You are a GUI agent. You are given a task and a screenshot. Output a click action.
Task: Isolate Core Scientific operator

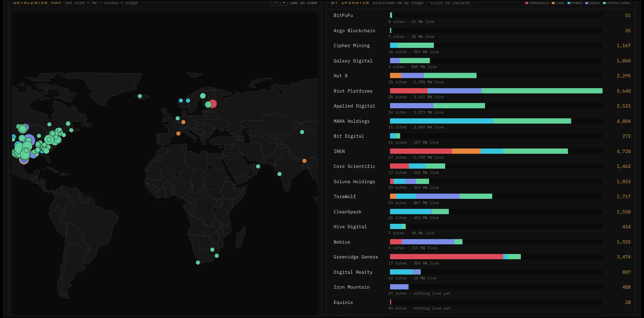tap(482, 169)
